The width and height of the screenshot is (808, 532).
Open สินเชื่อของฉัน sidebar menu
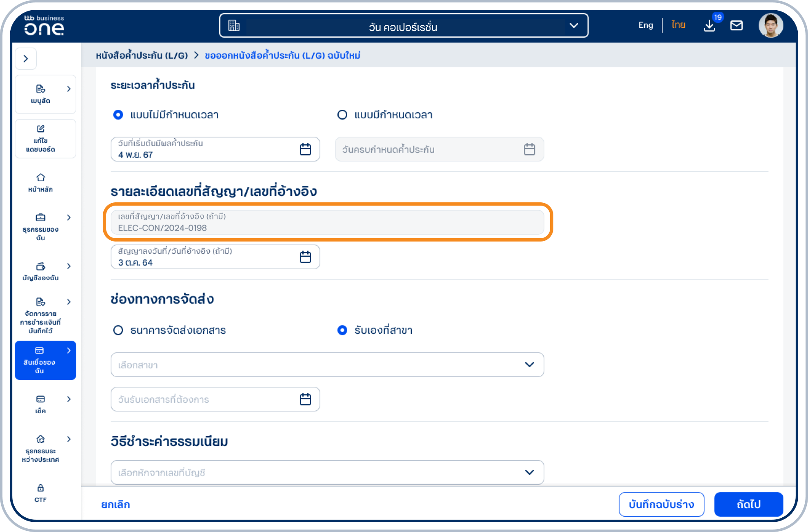45,360
